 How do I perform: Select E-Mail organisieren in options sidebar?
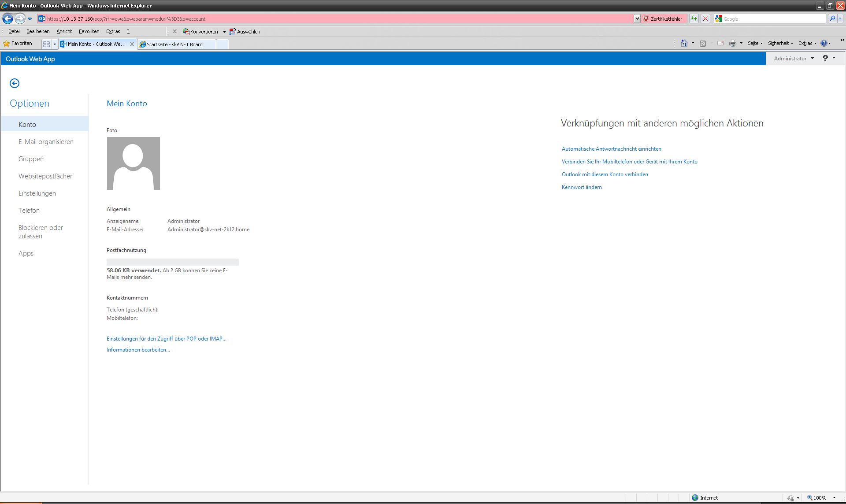click(x=46, y=142)
